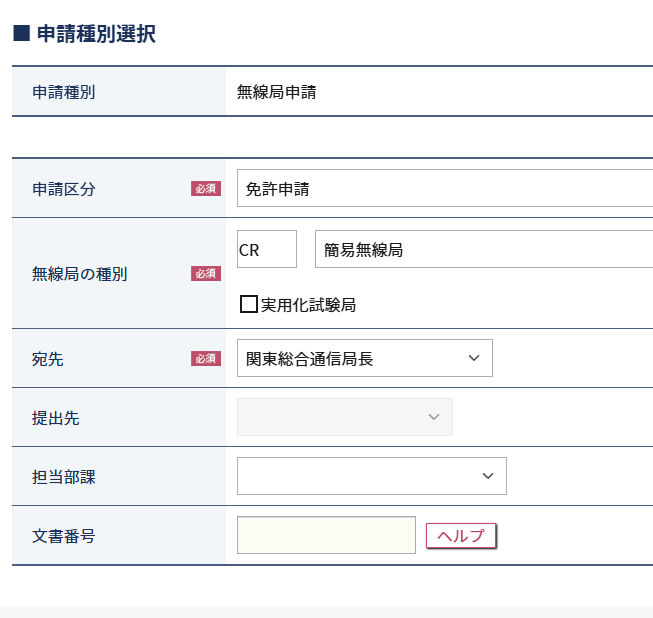Click the square bullet before 申請種別選択

(21, 34)
